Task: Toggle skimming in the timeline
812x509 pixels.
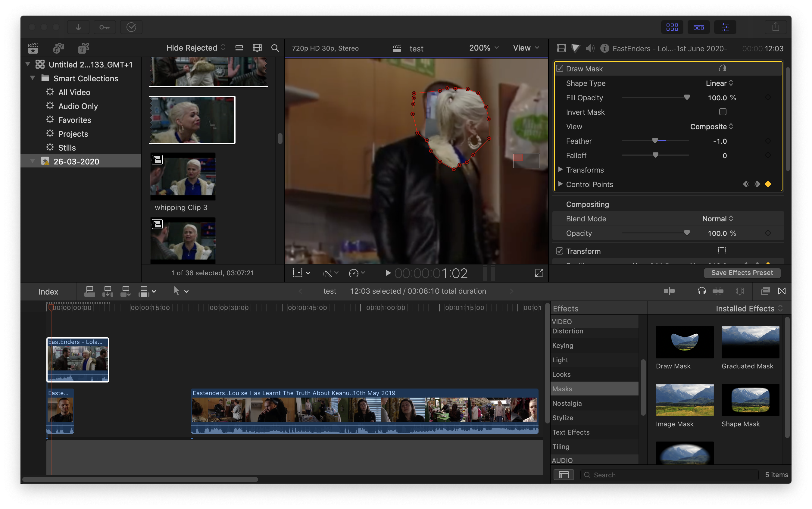Action: 669,291
